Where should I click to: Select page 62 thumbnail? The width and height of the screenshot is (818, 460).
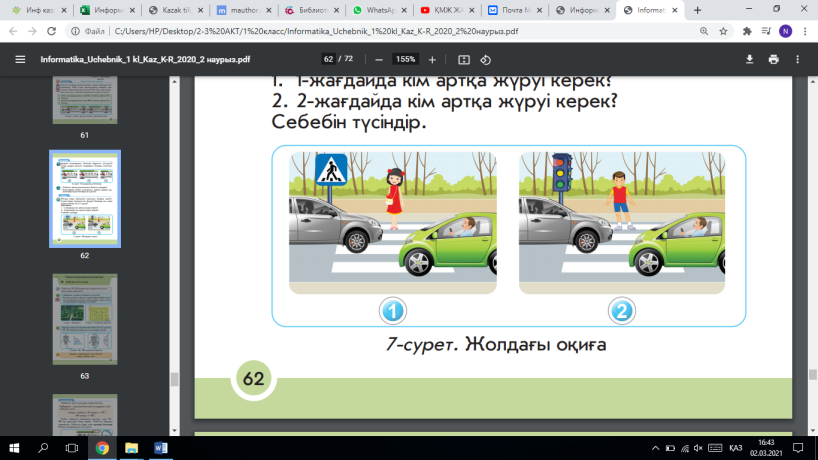point(85,199)
